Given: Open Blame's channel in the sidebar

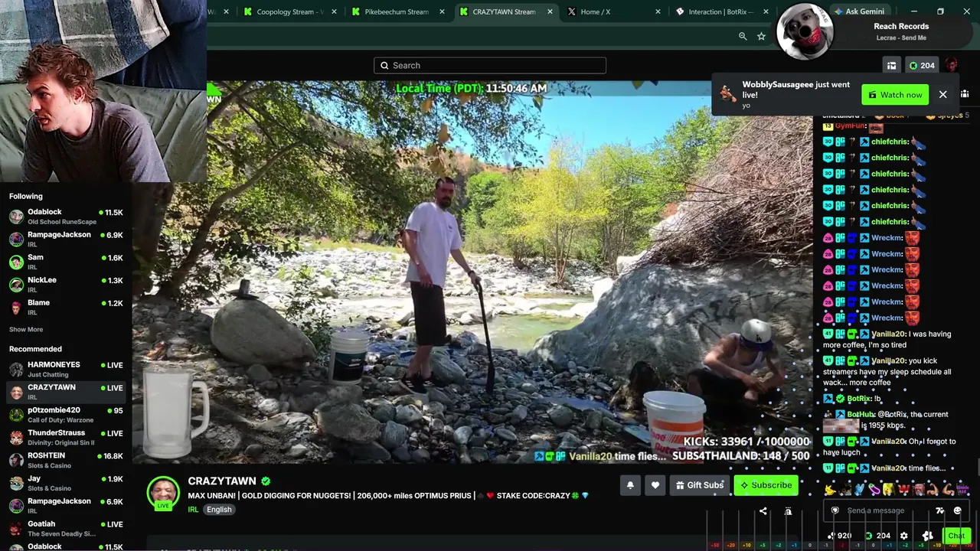Looking at the screenshot, I should tap(66, 308).
